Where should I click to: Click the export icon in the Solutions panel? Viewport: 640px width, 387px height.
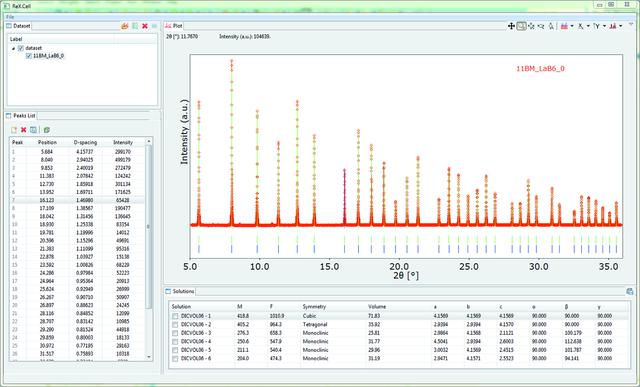coord(630,291)
